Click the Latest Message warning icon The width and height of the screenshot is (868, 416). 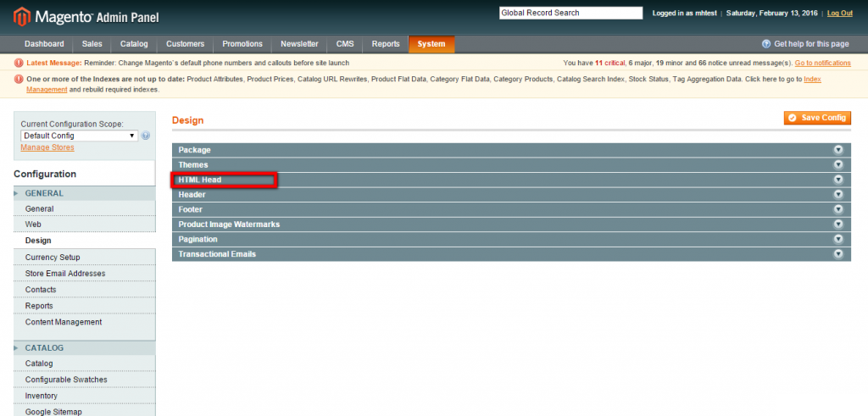point(19,63)
